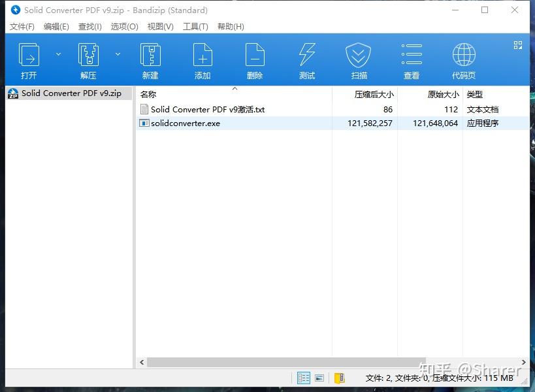Expand the 解压 dropdown arrow
The image size is (535, 392).
[116, 54]
